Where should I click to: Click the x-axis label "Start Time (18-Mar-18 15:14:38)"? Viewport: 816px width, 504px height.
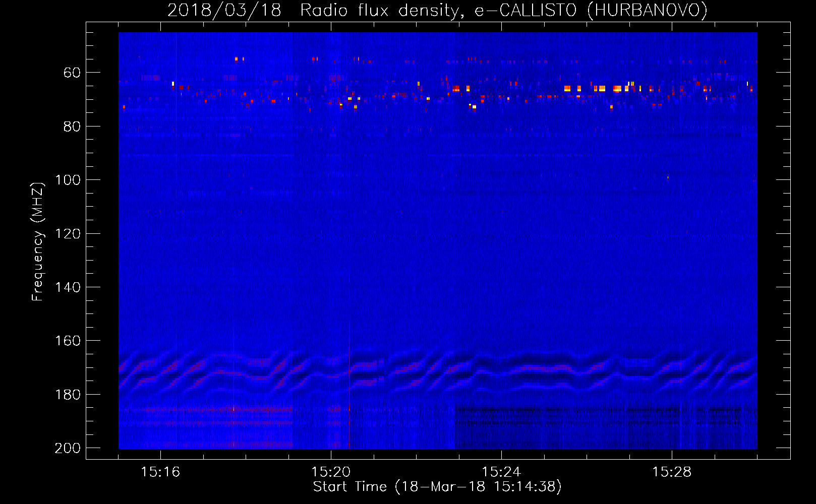(437, 487)
